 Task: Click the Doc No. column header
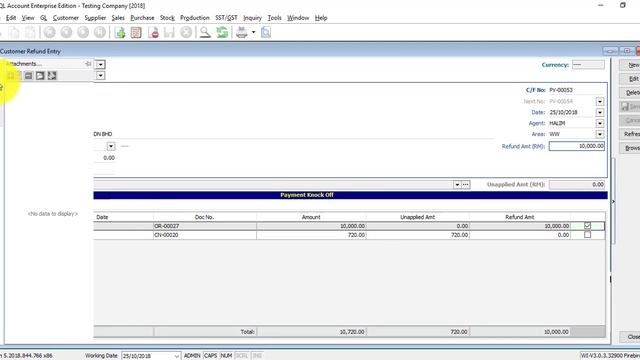pyautogui.click(x=204, y=217)
